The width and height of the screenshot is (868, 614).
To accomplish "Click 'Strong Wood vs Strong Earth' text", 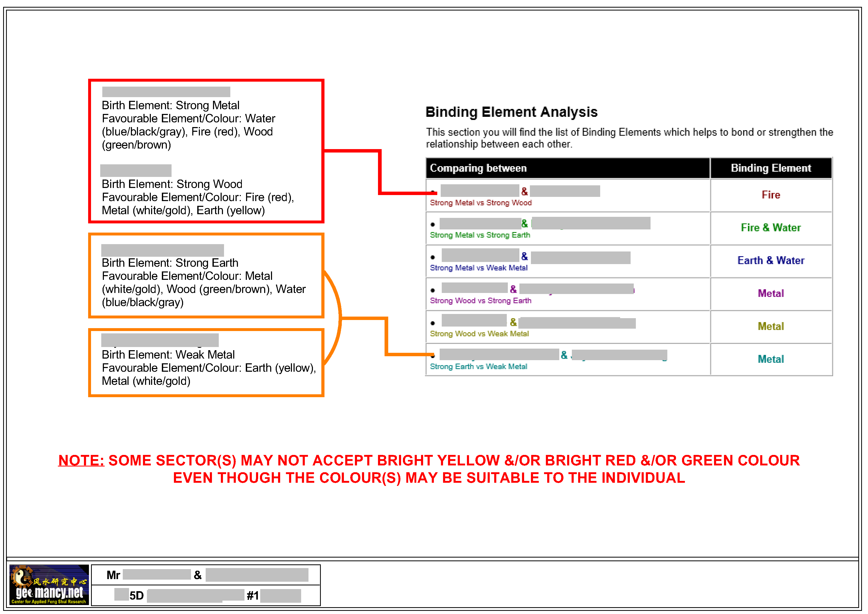I will pyautogui.click(x=481, y=301).
